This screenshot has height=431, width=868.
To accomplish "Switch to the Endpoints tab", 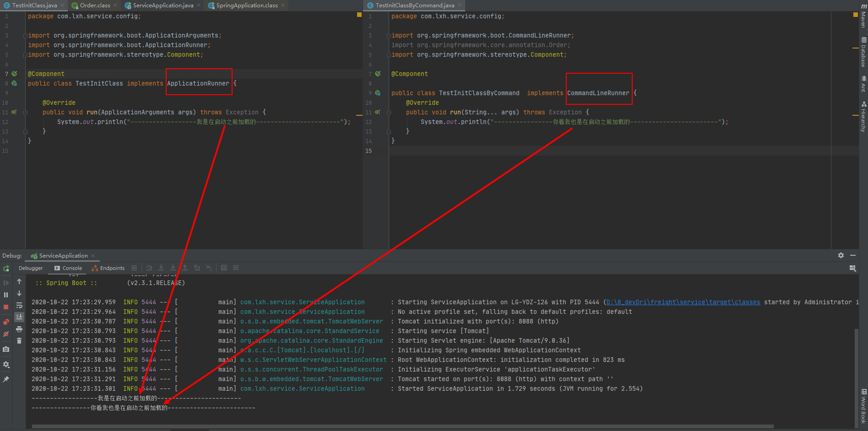I will (108, 268).
